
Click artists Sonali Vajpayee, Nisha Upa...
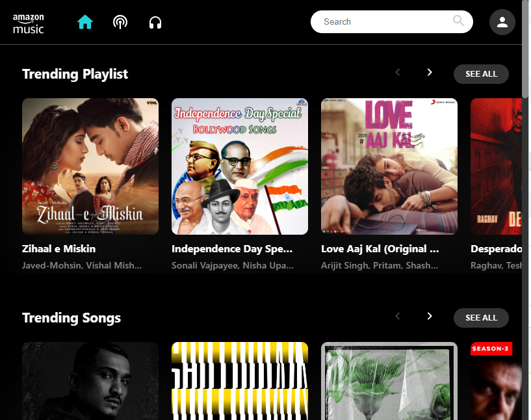tap(232, 265)
